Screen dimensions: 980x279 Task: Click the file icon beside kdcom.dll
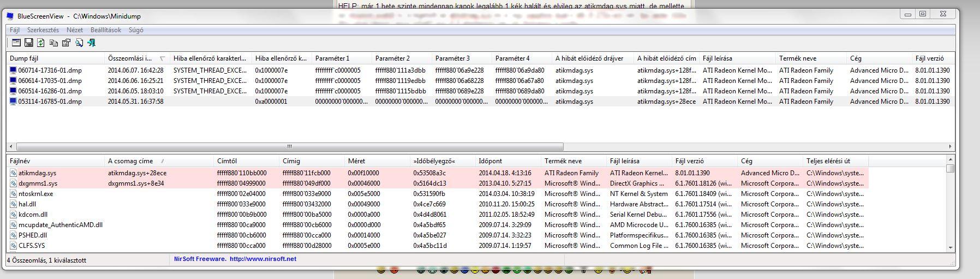pyautogui.click(x=13, y=215)
